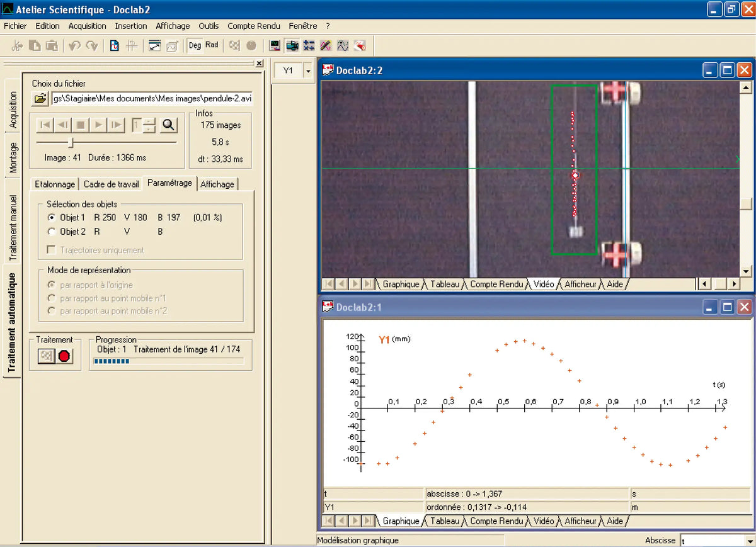Open the Y1 variable dropdown
Screen dimensions: 756x547
[x=307, y=71]
